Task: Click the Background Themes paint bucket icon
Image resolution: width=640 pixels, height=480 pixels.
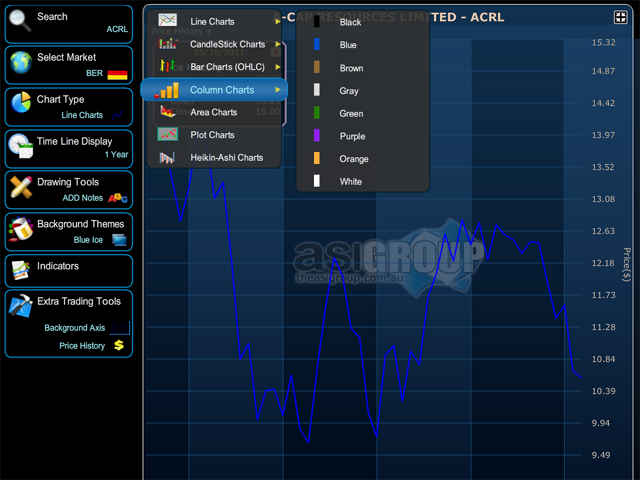Action: 20,229
